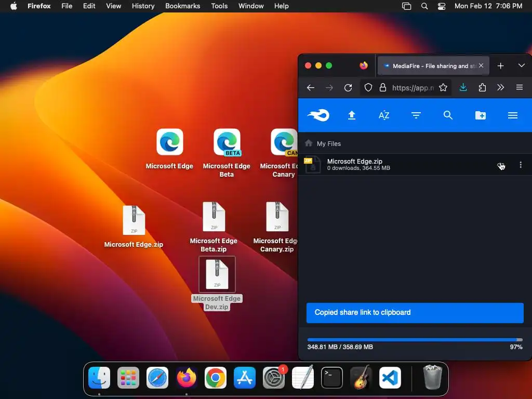Click the MediaFire flame logo
This screenshot has height=399, width=532.
coord(318,115)
